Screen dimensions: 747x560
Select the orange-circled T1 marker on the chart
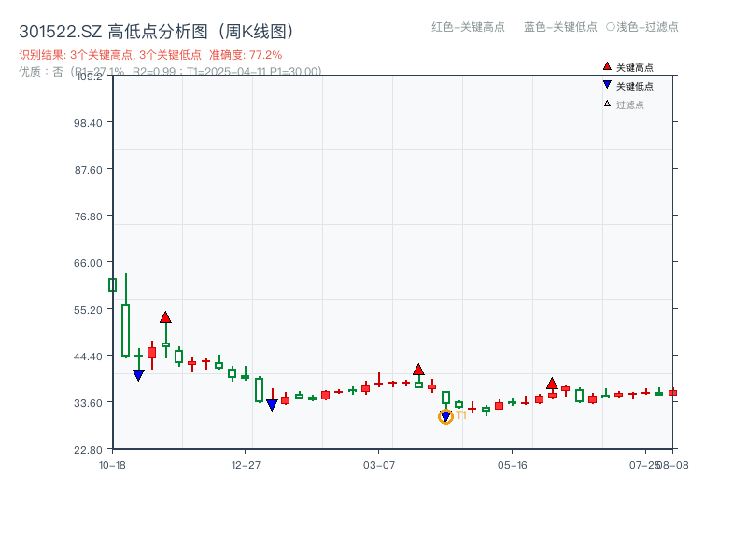(446, 416)
